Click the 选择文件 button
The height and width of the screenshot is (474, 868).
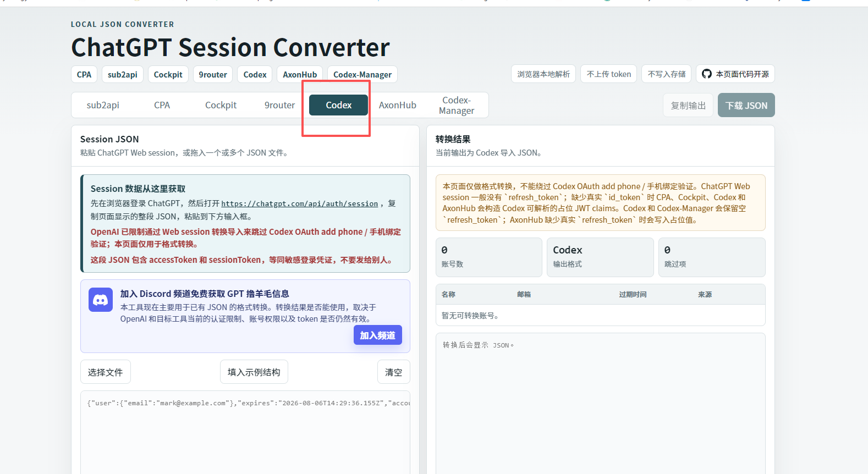(106, 372)
